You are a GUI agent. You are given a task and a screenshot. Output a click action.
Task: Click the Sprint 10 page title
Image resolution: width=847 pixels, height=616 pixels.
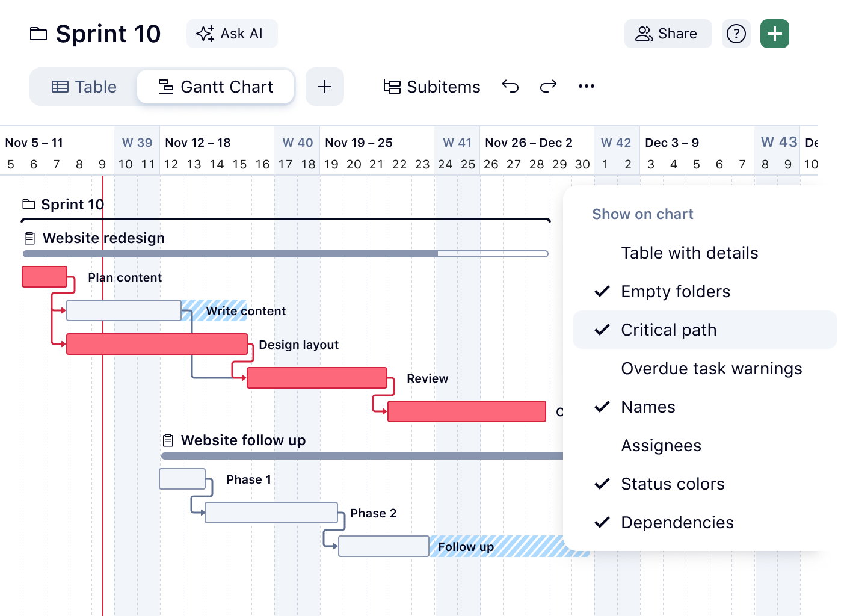(108, 34)
